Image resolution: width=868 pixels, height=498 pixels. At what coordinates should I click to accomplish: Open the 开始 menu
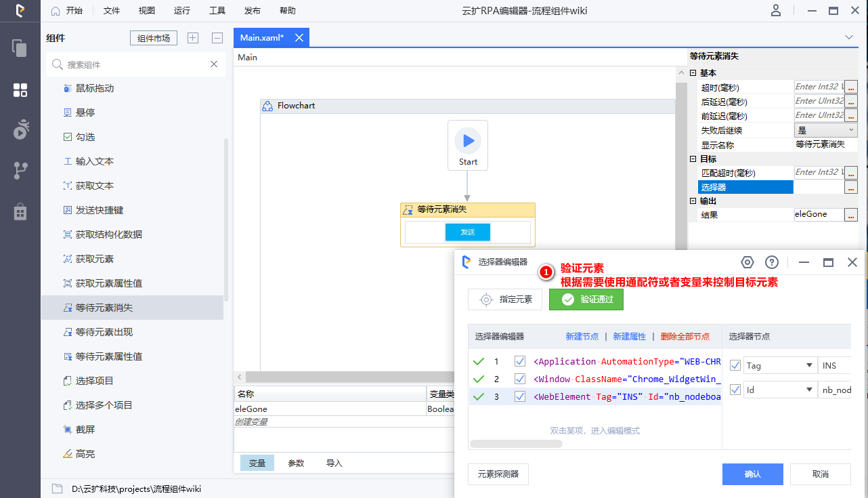click(x=67, y=11)
